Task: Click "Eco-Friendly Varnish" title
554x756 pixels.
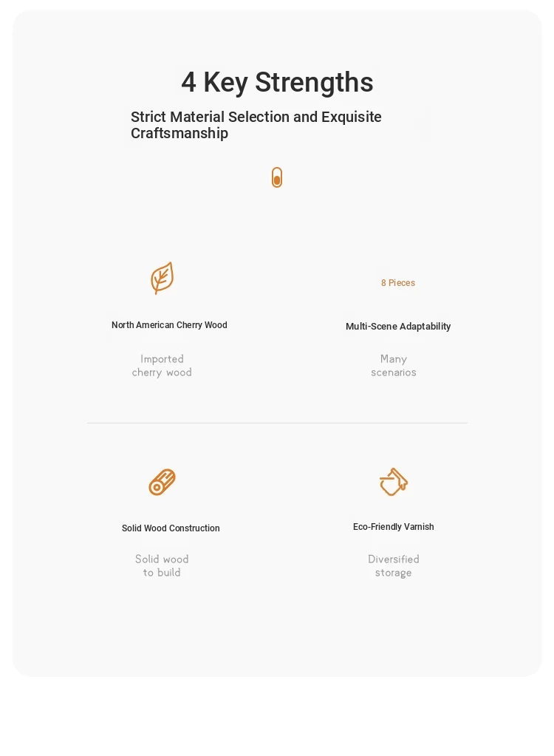Action: pyautogui.click(x=393, y=526)
